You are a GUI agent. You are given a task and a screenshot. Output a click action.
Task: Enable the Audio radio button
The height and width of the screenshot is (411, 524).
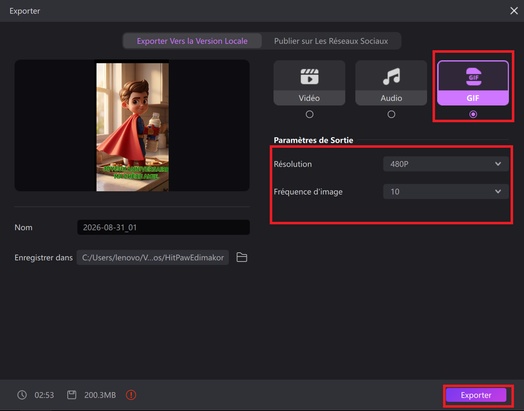pyautogui.click(x=391, y=114)
